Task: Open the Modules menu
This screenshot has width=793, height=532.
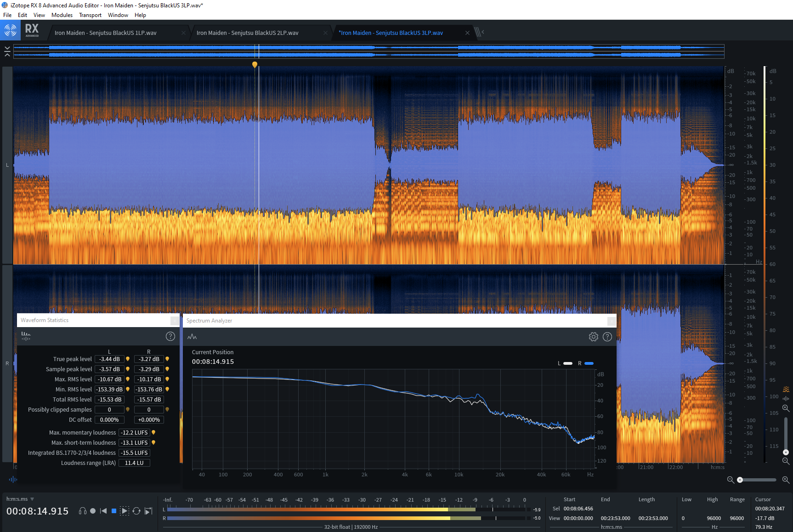Action: (62, 15)
